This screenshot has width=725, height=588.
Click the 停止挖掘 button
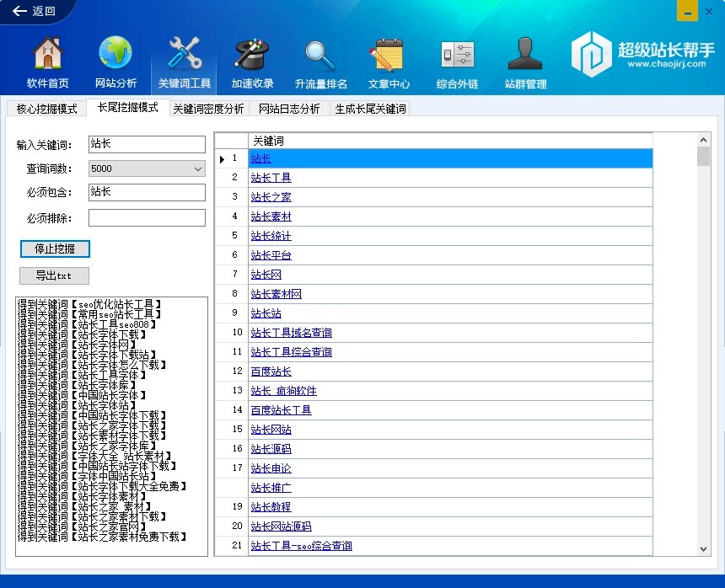55,249
